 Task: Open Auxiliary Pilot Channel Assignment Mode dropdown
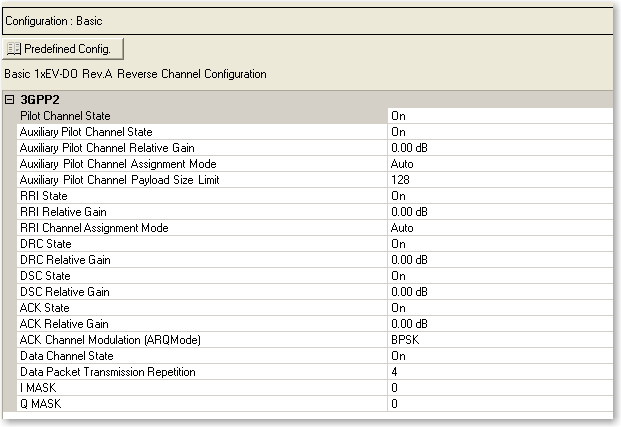coord(498,164)
